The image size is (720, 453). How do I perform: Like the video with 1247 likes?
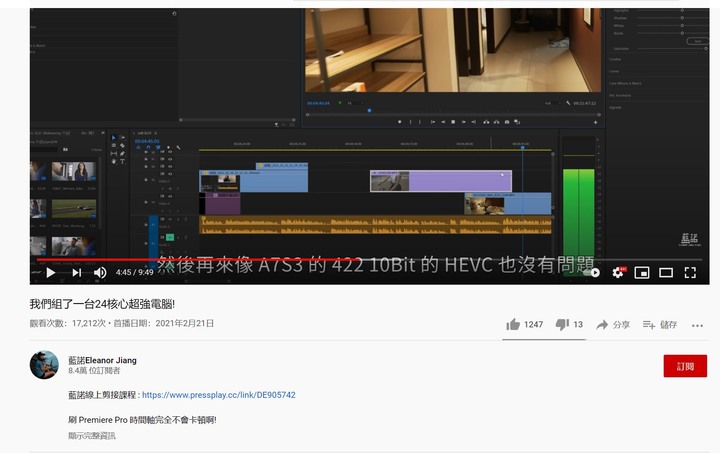click(x=524, y=324)
